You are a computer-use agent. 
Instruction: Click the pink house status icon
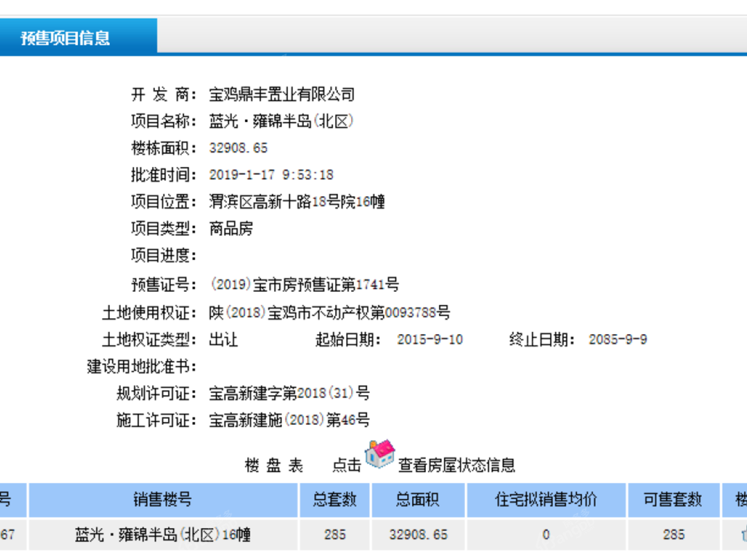point(380,454)
